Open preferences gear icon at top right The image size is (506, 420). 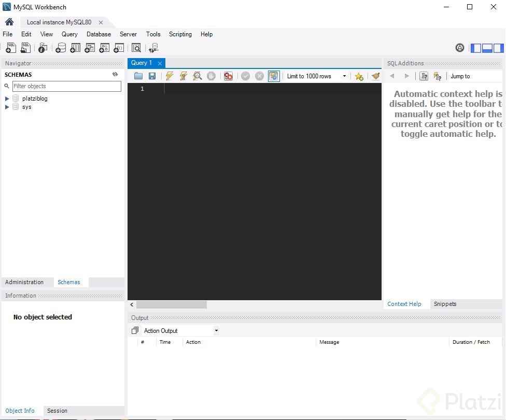459,48
